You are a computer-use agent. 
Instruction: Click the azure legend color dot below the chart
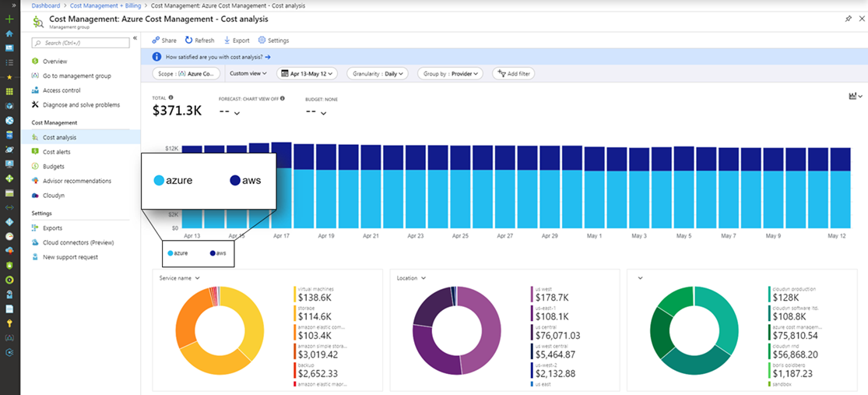[170, 252]
